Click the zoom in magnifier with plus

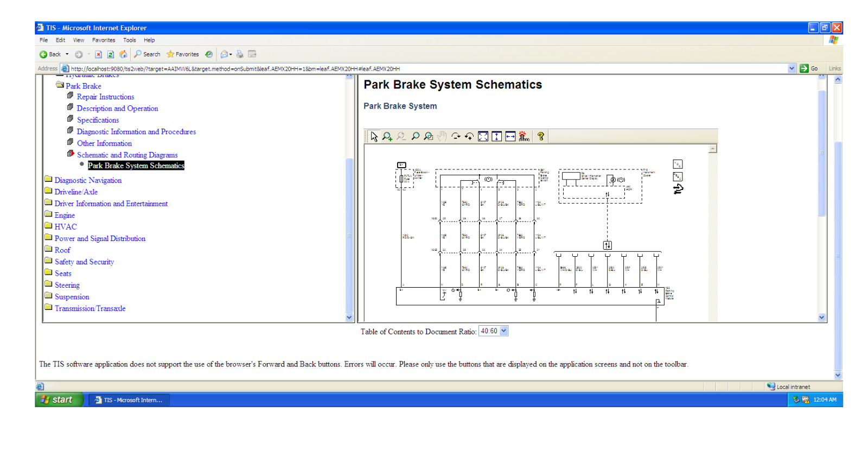point(387,137)
